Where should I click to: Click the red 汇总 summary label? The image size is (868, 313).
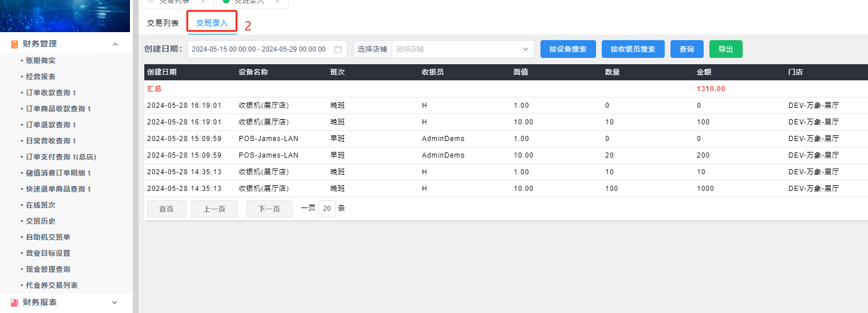154,89
